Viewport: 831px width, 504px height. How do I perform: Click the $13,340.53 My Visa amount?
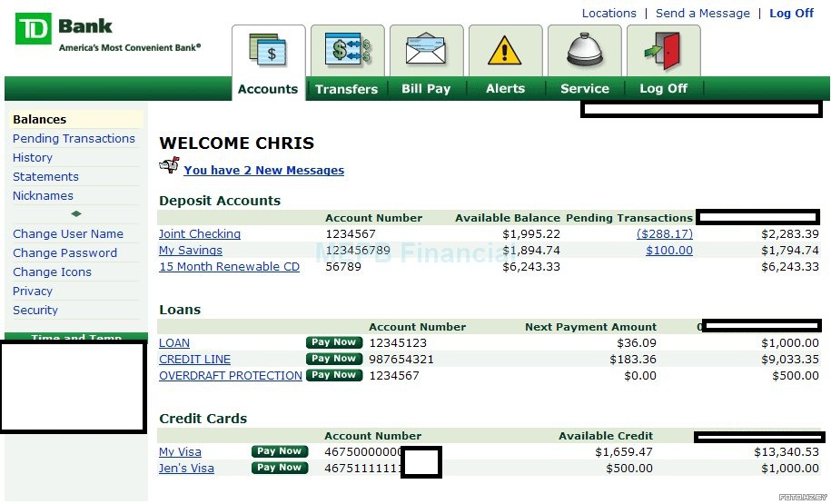[x=786, y=452]
